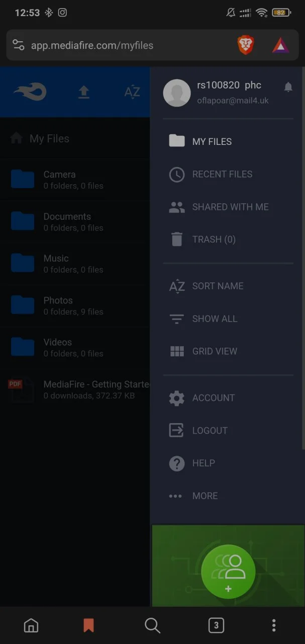Click the home icon beside My Files
Screen dimensions: 305x644
click(17, 138)
